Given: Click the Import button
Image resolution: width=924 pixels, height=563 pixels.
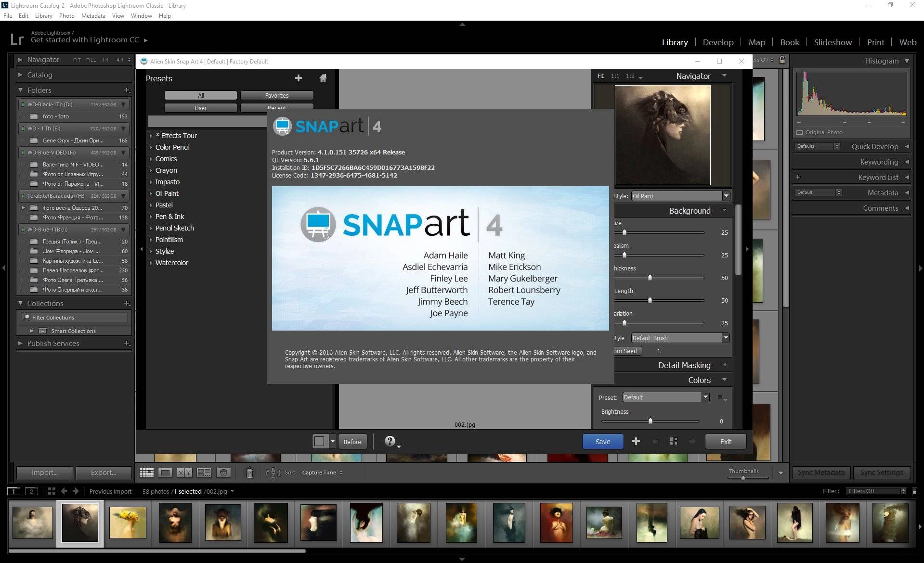Looking at the screenshot, I should point(44,473).
